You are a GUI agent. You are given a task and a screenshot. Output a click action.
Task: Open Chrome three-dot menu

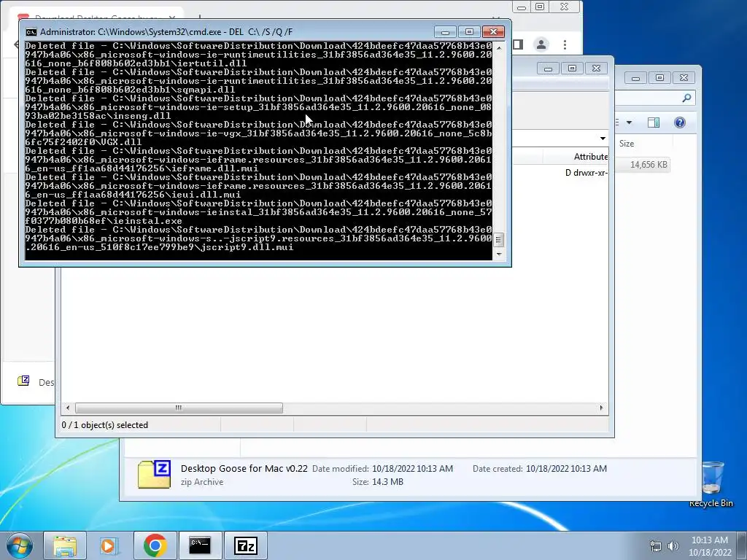pyautogui.click(x=565, y=44)
